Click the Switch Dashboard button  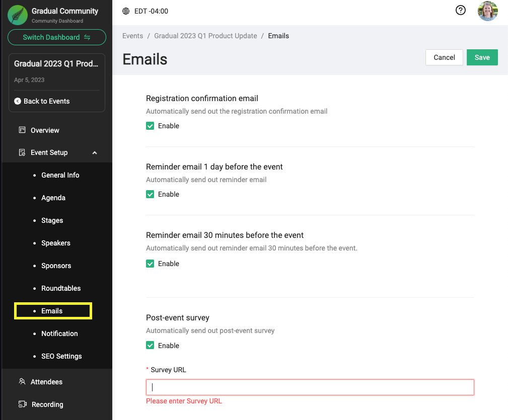click(x=57, y=37)
